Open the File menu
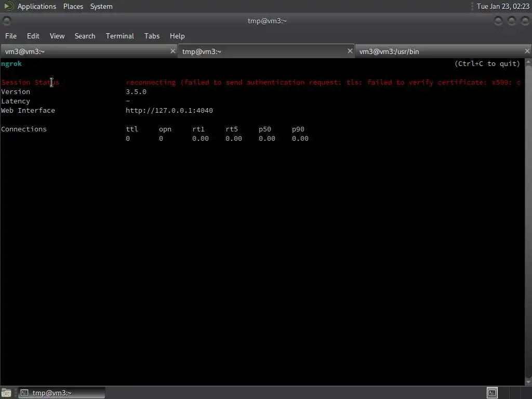Image resolution: width=532 pixels, height=399 pixels. pyautogui.click(x=11, y=36)
